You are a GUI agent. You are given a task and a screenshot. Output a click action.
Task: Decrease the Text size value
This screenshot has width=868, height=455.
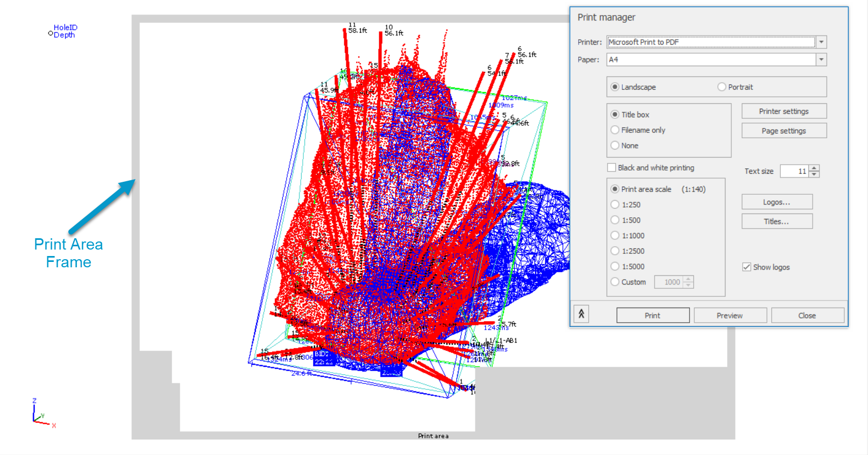(x=814, y=174)
